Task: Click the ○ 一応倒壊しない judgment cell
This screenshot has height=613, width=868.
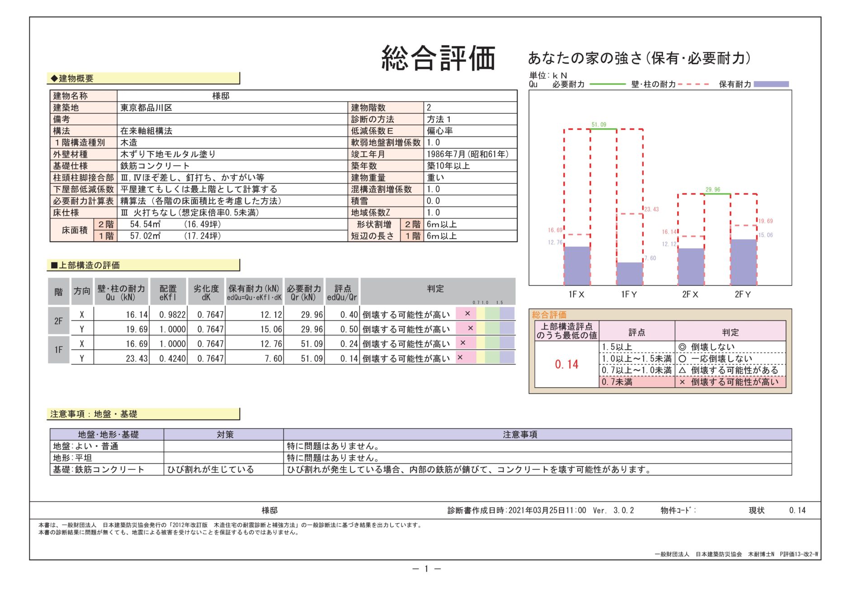Action: (731, 359)
